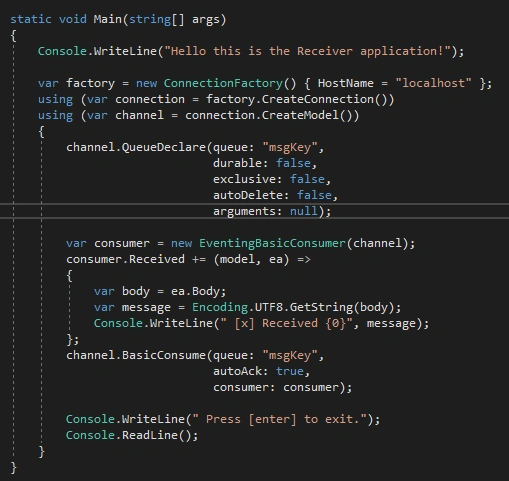Click the Console.ReadLine() call
This screenshot has width=509, height=481.
pyautogui.click(x=128, y=435)
